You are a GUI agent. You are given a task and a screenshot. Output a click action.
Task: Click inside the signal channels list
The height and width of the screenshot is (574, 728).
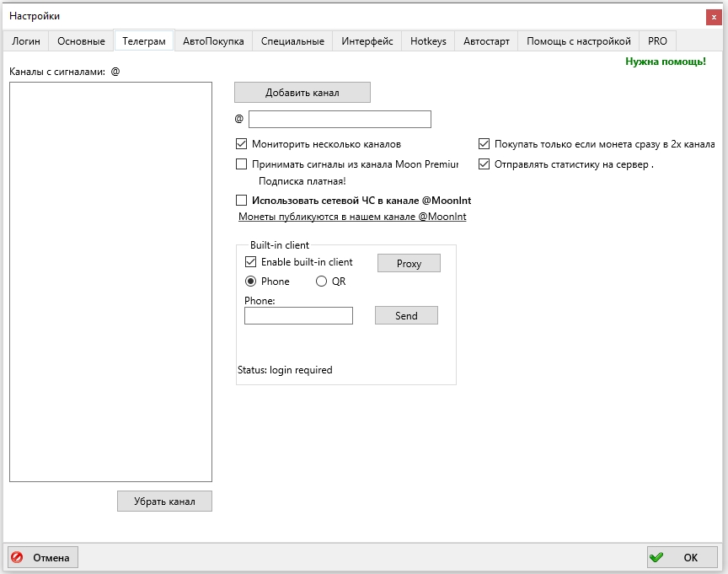pos(110,282)
